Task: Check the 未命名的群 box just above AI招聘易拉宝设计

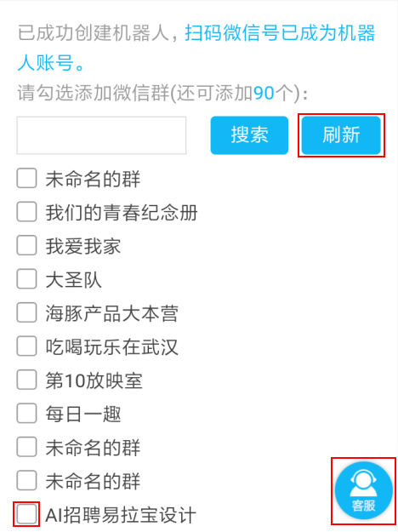Action: point(26,481)
